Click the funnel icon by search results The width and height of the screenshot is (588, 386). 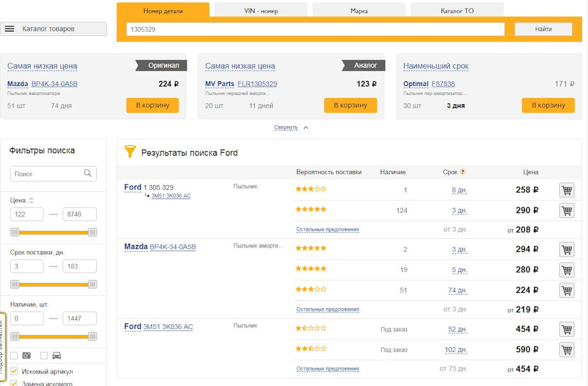(130, 152)
